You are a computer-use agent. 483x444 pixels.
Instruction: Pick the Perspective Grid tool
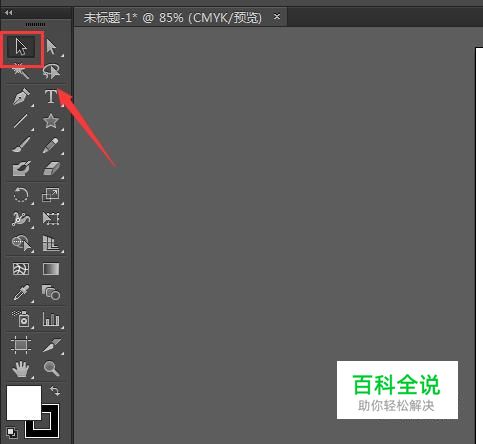click(x=51, y=243)
